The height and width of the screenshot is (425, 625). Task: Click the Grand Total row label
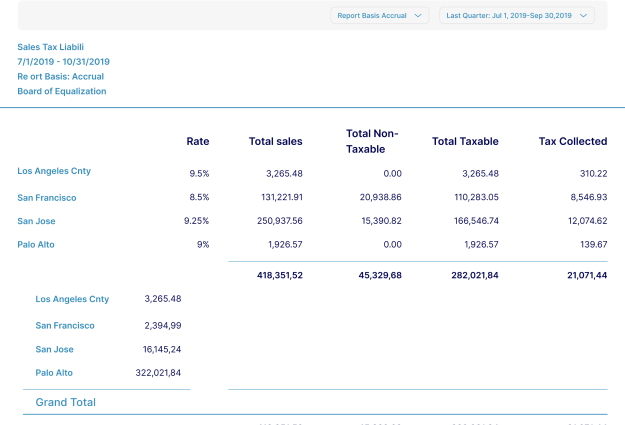(x=66, y=402)
